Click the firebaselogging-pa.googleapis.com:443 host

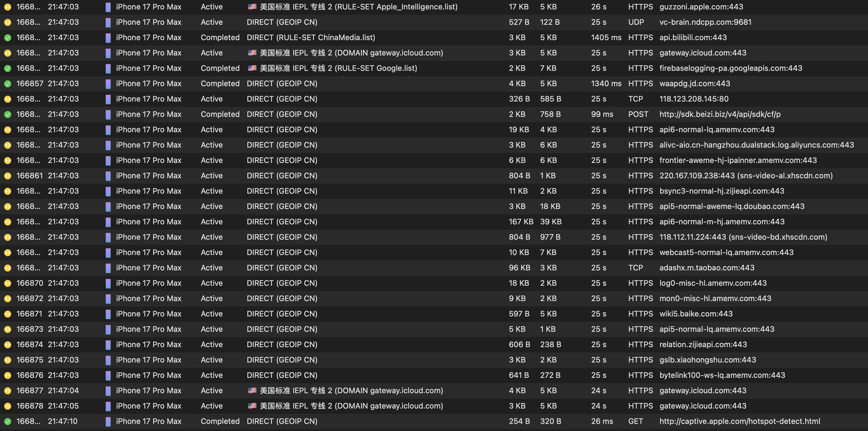pyautogui.click(x=731, y=68)
